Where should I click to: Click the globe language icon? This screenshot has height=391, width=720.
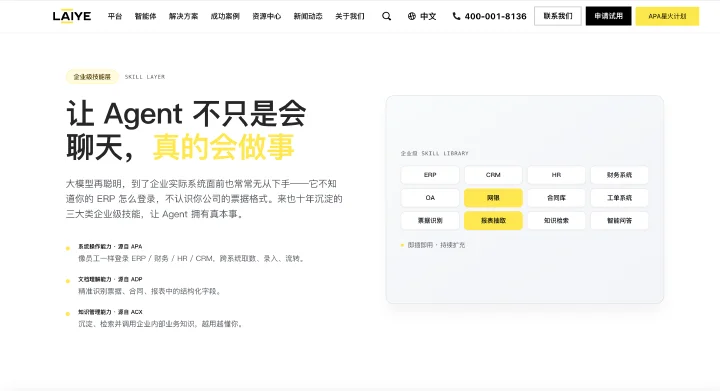click(x=411, y=16)
